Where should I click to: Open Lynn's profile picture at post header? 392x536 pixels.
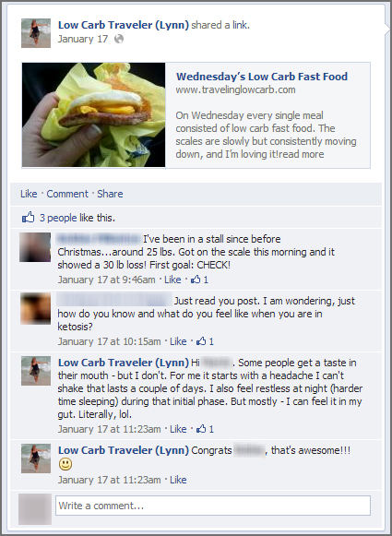pyautogui.click(x=36, y=33)
